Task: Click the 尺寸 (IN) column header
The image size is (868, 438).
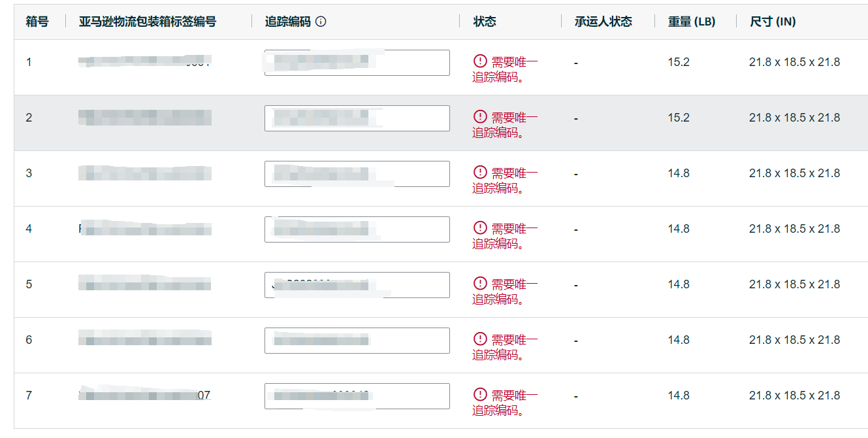Action: click(x=773, y=22)
